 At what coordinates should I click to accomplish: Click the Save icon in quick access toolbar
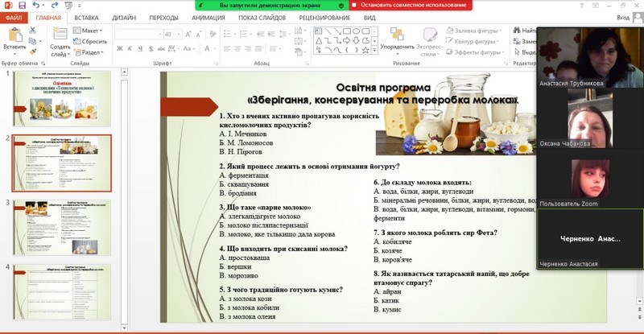click(22, 6)
